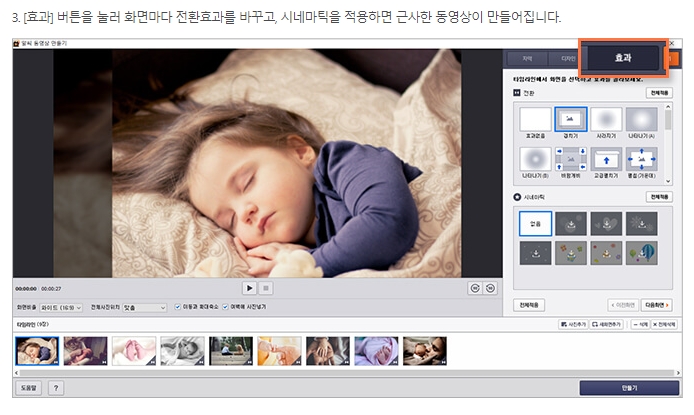Image resolution: width=694 pixels, height=415 pixels.
Task: Select the expand-from-center arrows transition
Action: point(641,159)
